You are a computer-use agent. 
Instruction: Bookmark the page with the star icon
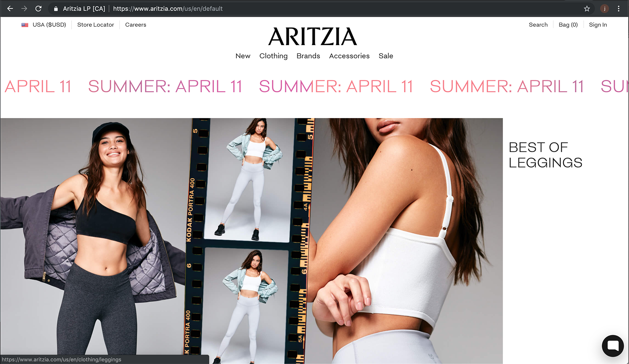(587, 8)
